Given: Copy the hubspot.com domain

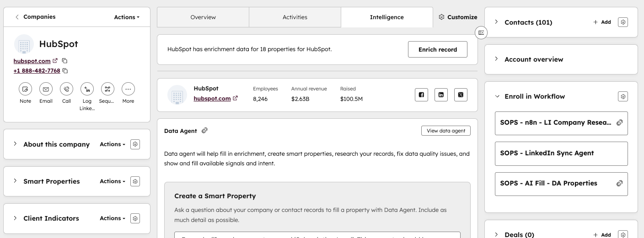Looking at the screenshot, I should [x=64, y=61].
